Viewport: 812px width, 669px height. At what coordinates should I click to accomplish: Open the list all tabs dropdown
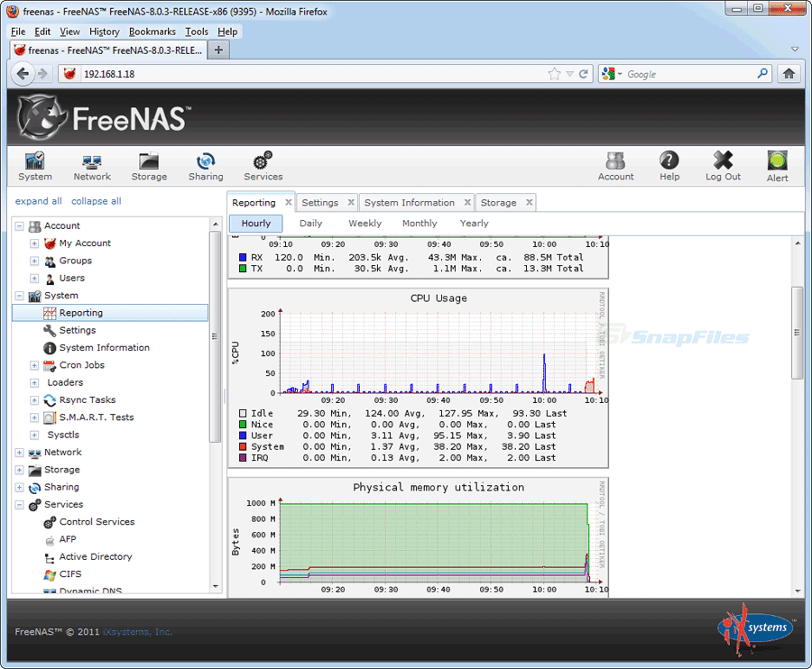pyautogui.click(x=795, y=50)
